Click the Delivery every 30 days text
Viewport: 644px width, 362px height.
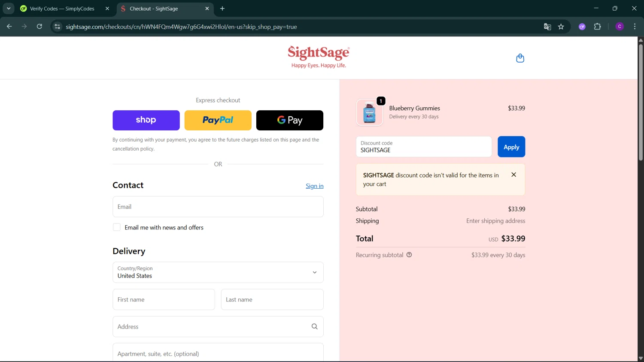414,117
